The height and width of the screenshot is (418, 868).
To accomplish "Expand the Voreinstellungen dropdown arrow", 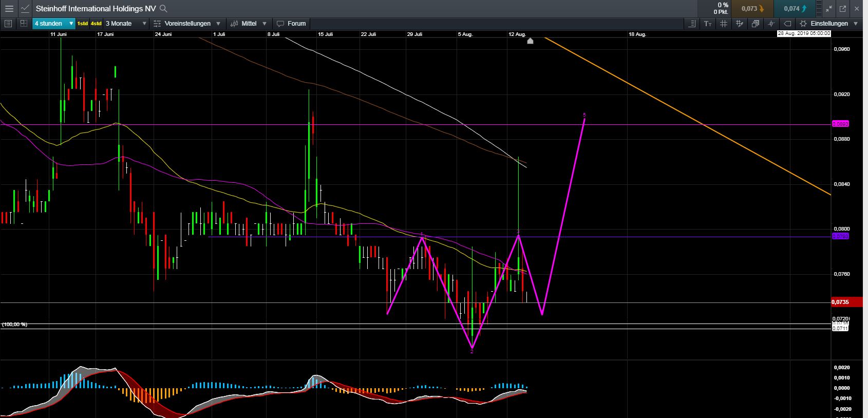I will (x=218, y=24).
